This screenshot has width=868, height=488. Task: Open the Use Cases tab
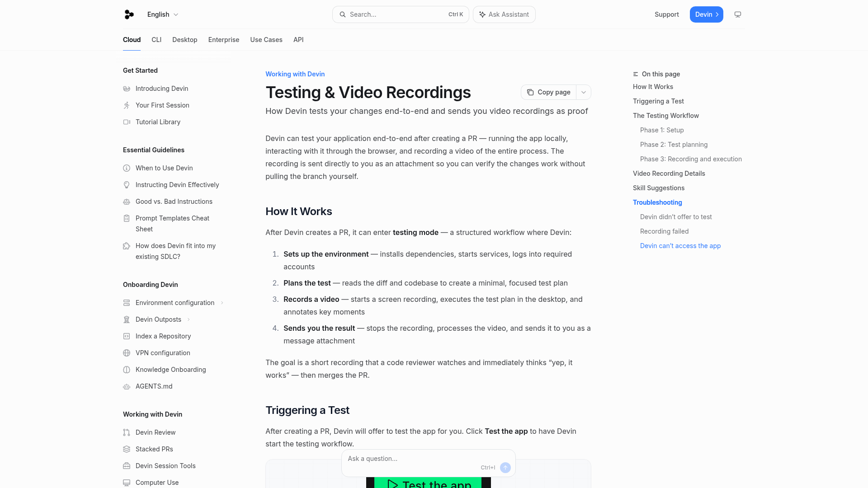coord(266,40)
